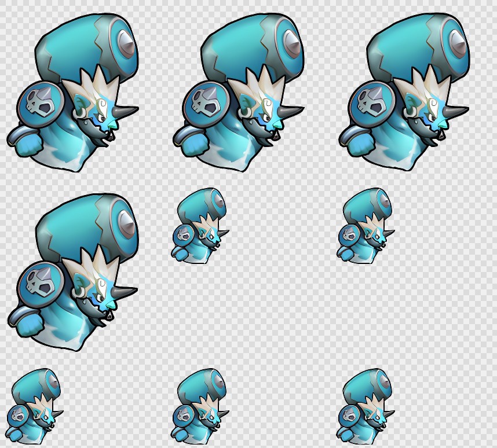The height and width of the screenshot is (448, 497).
Task: Select the small sprite at the bottom-left
Action: [x=34, y=406]
